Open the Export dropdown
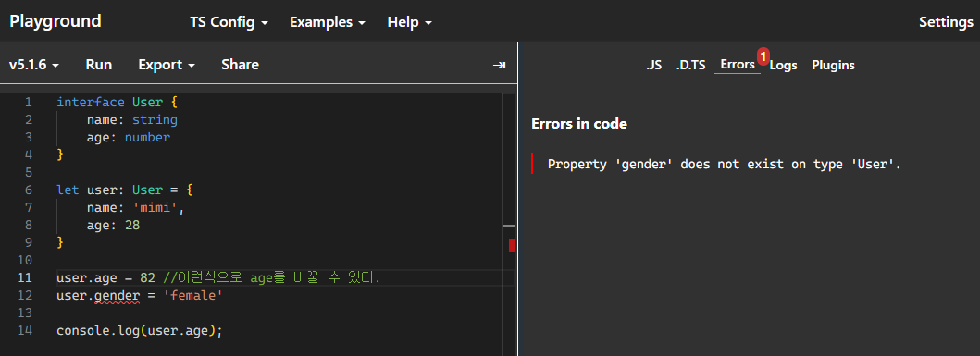 [x=167, y=65]
